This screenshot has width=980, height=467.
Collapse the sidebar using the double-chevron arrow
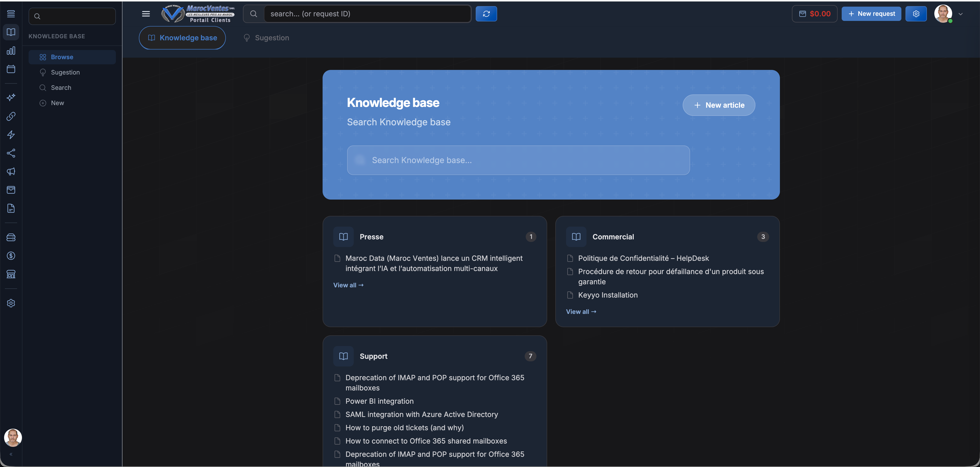(11, 454)
